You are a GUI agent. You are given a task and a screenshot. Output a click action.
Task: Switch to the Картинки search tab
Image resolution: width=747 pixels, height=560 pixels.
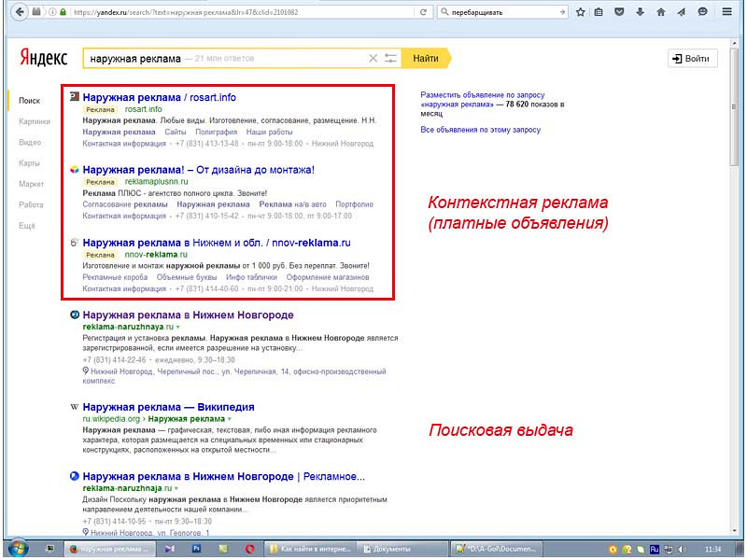click(x=35, y=121)
